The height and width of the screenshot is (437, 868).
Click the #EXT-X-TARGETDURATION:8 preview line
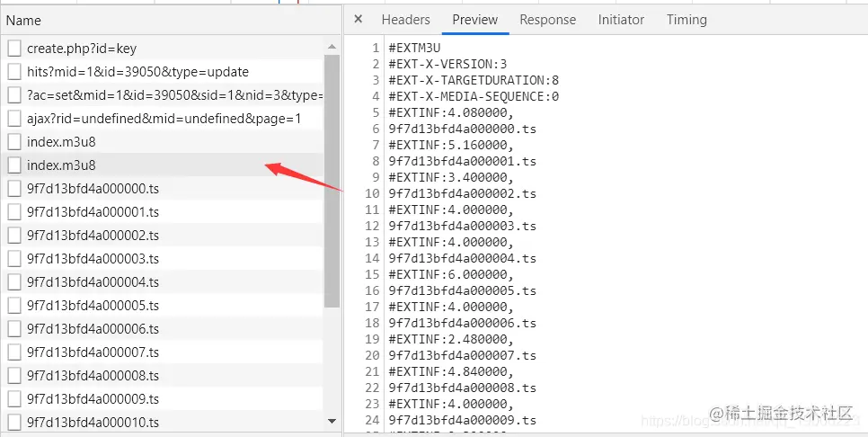tap(474, 80)
